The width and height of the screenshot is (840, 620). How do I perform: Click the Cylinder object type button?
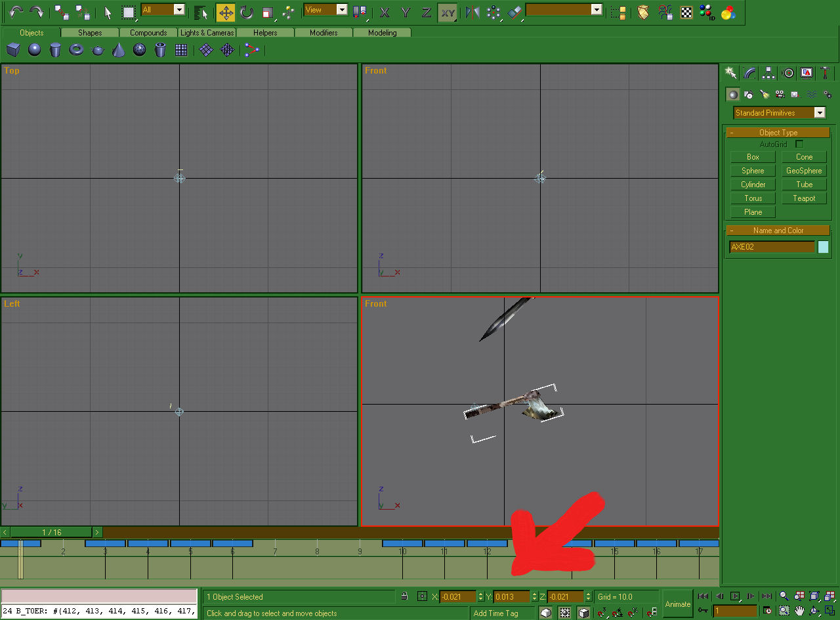click(x=753, y=185)
